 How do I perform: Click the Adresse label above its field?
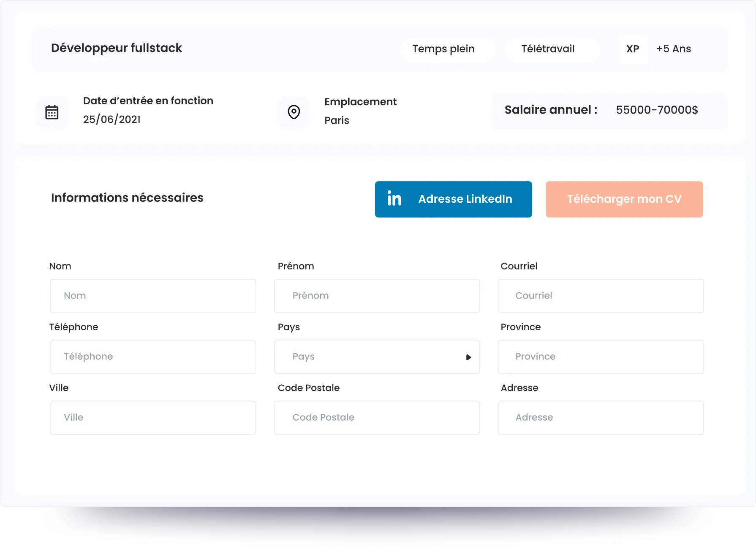519,388
